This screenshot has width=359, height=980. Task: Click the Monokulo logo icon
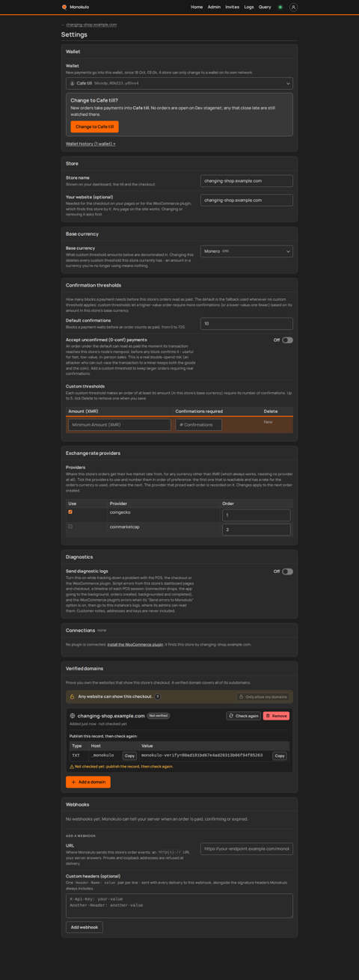pyautogui.click(x=64, y=7)
